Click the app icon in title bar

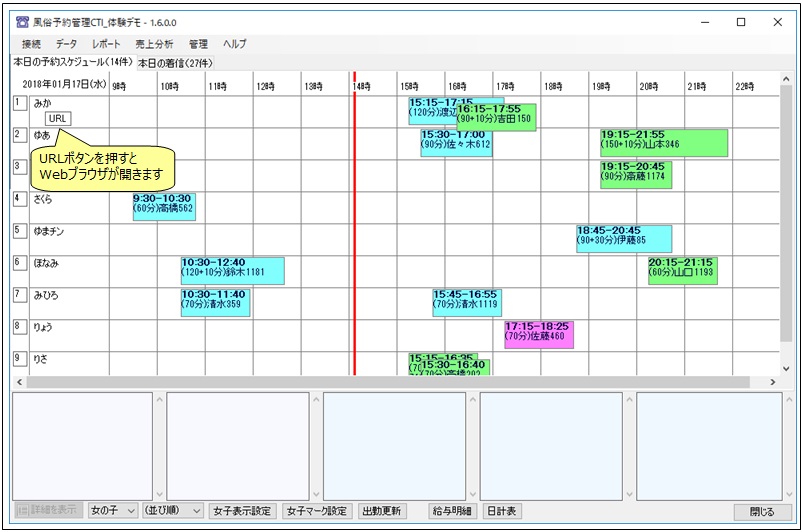(x=21, y=22)
